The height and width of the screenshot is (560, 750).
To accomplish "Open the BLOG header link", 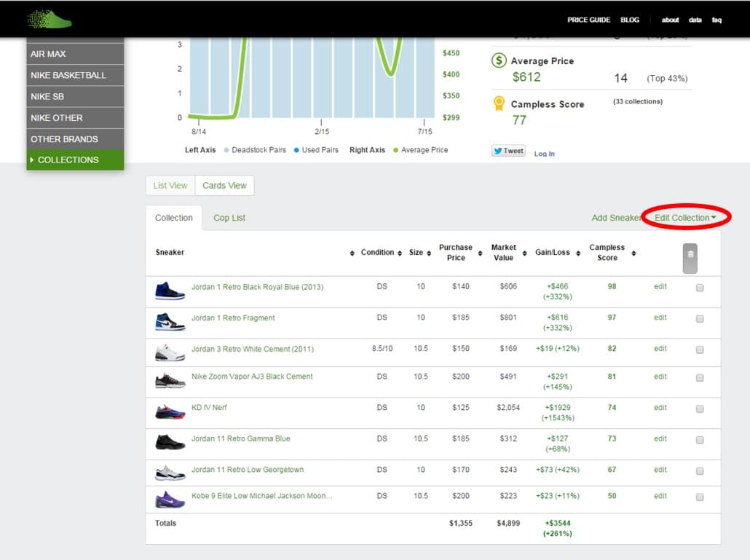I will pyautogui.click(x=629, y=20).
